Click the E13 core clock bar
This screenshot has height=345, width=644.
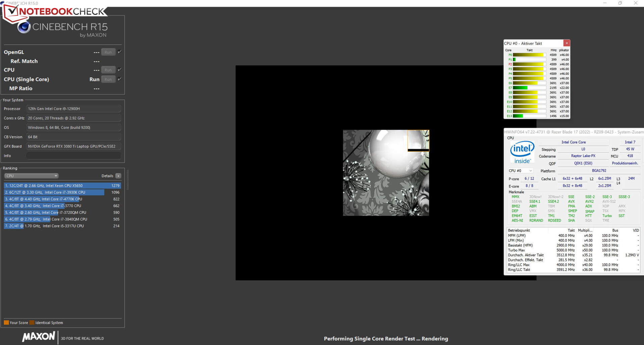pyautogui.click(x=529, y=116)
